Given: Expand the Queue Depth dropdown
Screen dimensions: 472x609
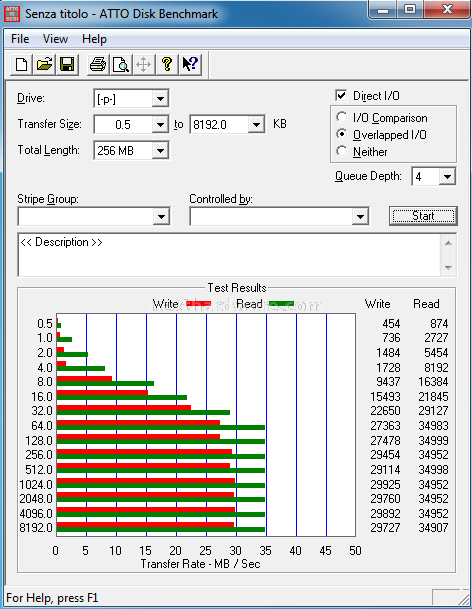Looking at the screenshot, I should pyautogui.click(x=447, y=177).
